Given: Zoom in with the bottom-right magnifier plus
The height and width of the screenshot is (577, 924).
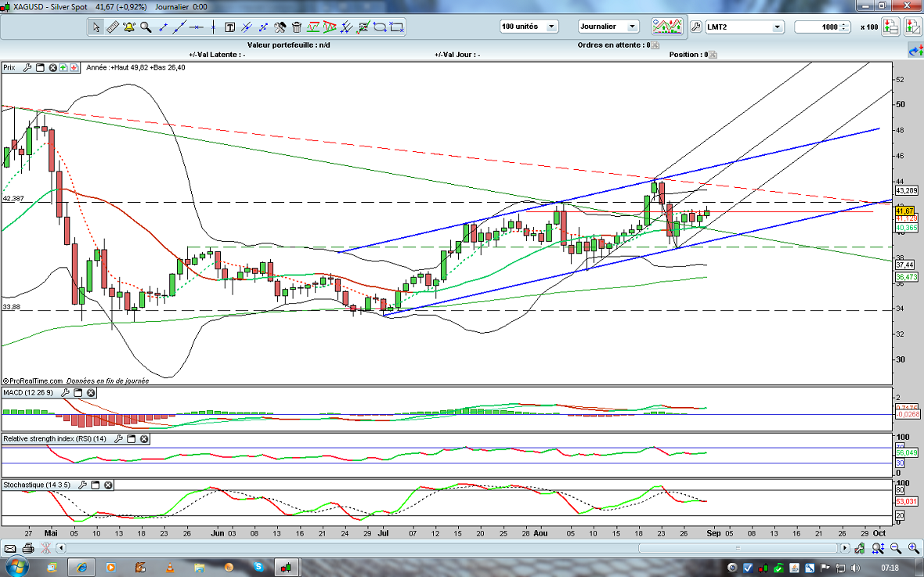Looking at the screenshot, I should point(913,548).
